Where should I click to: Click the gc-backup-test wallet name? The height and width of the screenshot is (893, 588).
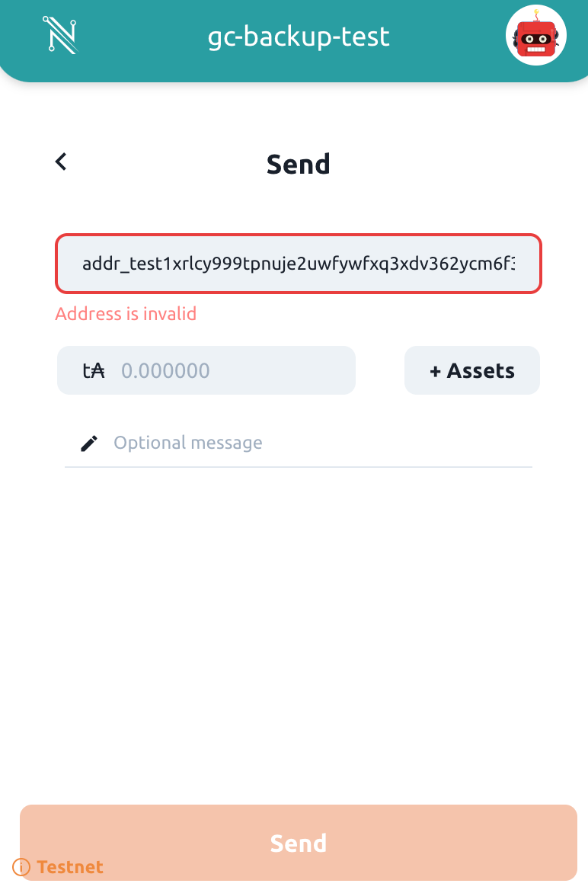tap(298, 36)
